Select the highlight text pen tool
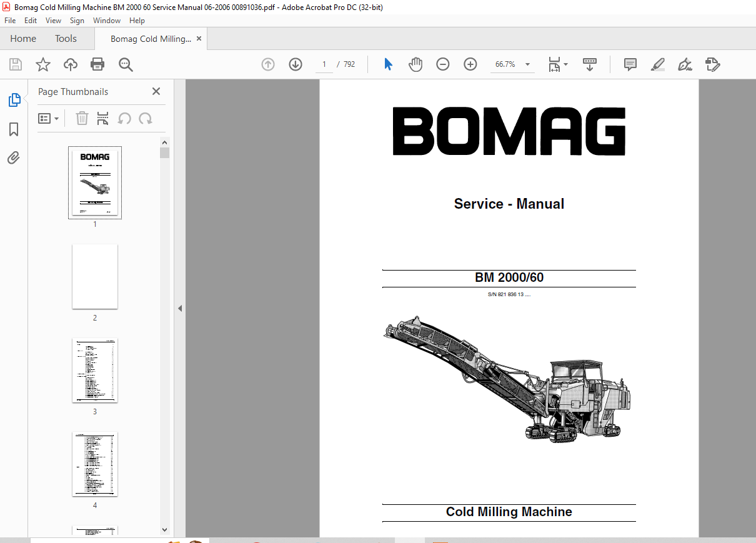 click(657, 64)
